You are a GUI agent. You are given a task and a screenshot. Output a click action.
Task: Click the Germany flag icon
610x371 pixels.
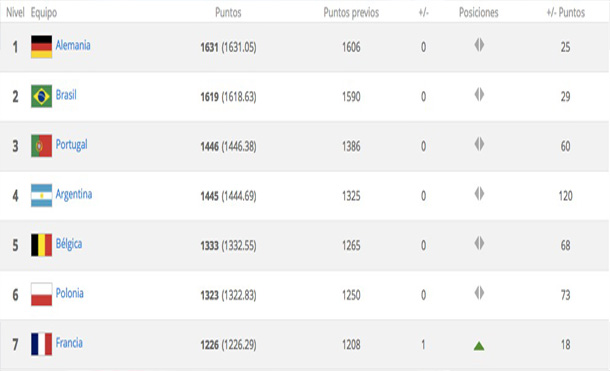click(x=42, y=47)
